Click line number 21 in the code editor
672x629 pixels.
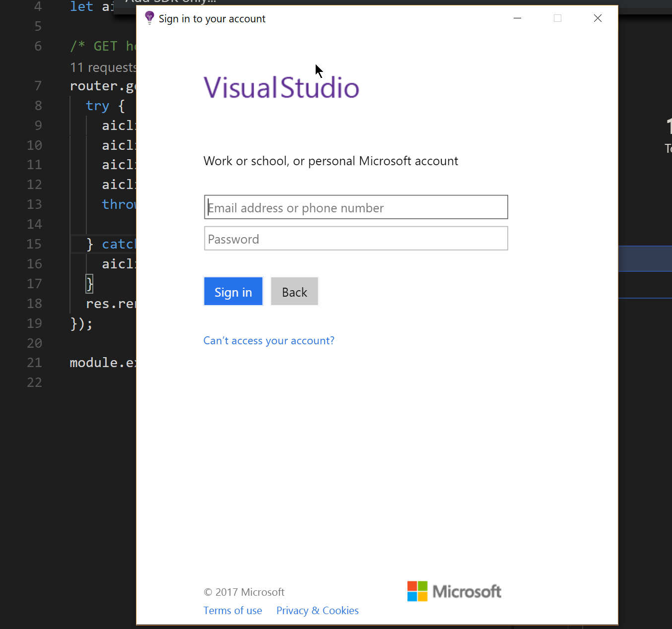[x=34, y=363]
